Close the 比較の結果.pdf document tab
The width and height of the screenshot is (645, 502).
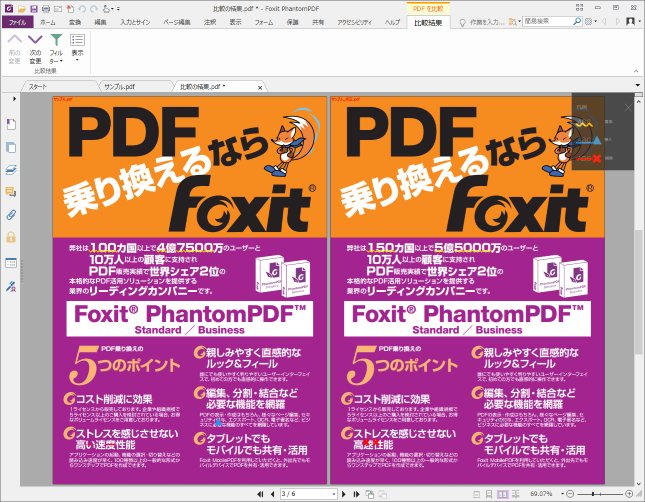point(260,88)
